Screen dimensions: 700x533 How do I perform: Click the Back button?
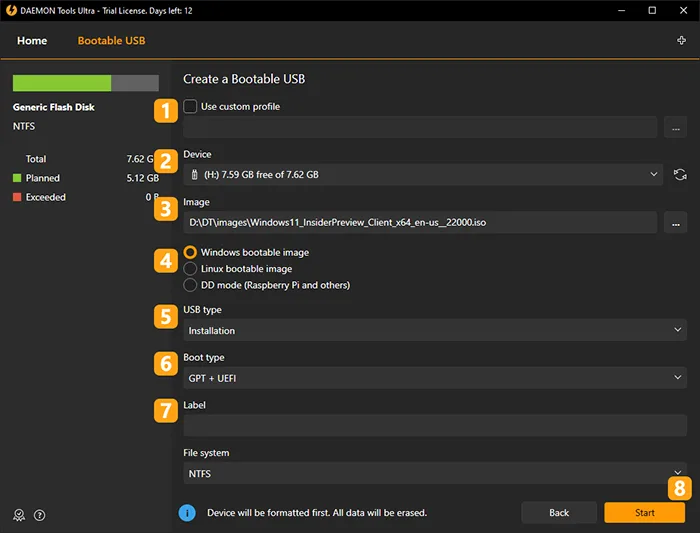[x=559, y=512]
